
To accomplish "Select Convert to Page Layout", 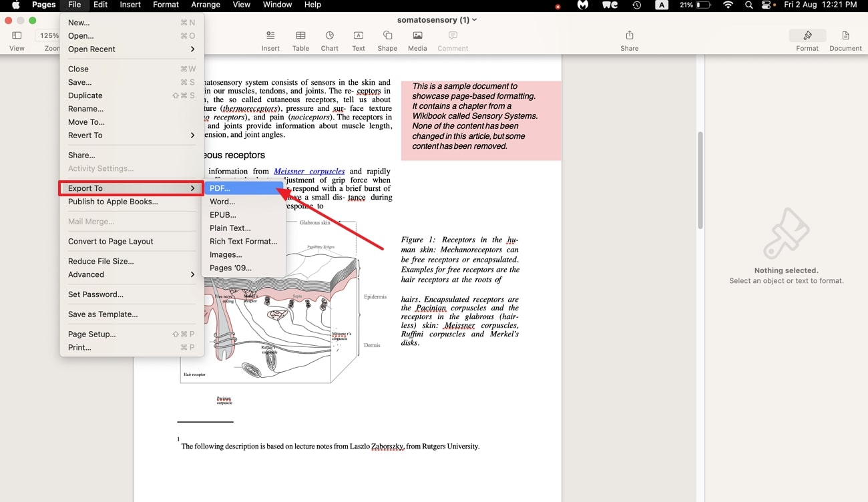I will 132,242.
